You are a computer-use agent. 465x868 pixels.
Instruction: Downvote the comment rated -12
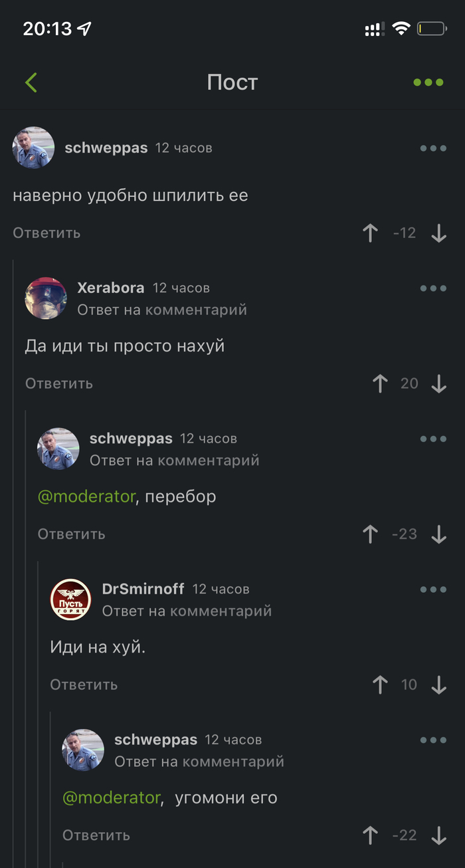(438, 233)
